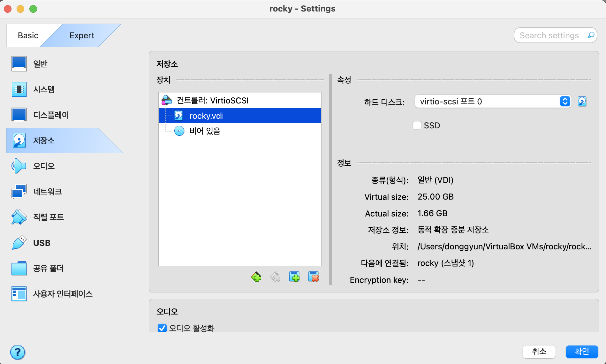Switch to the Expert tab

coord(82,35)
